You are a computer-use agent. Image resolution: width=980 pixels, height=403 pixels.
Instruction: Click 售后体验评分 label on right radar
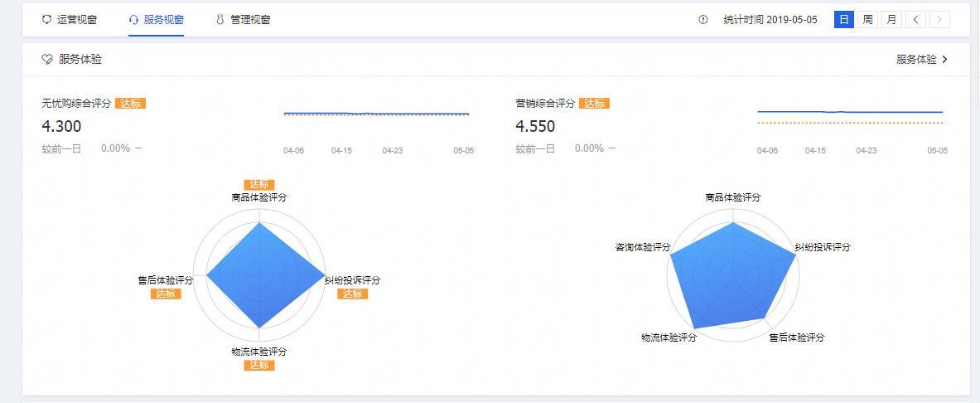pos(797,337)
